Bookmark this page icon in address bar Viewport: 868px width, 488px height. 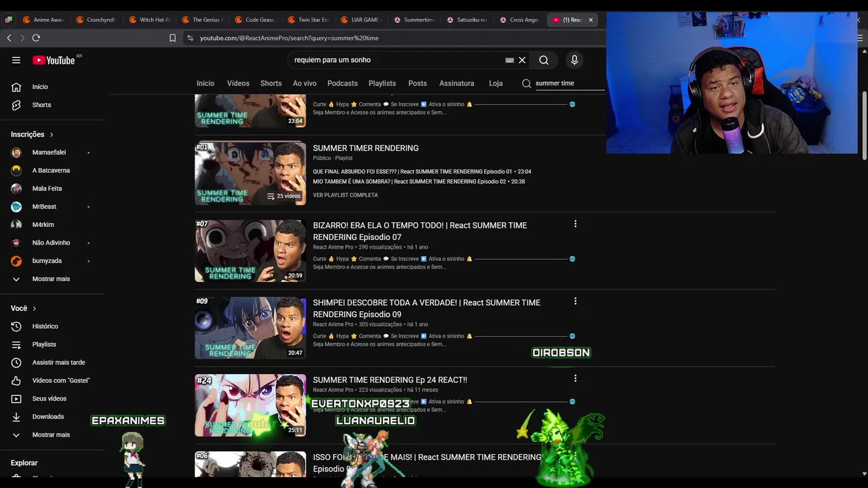(x=173, y=38)
